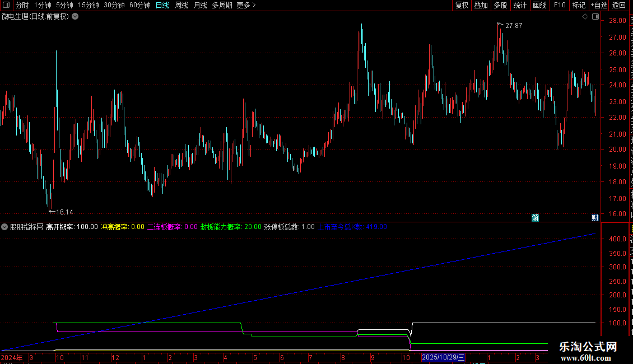The image size is (633, 364).
Task: Select the 1分钟 period
Action: point(43,5)
